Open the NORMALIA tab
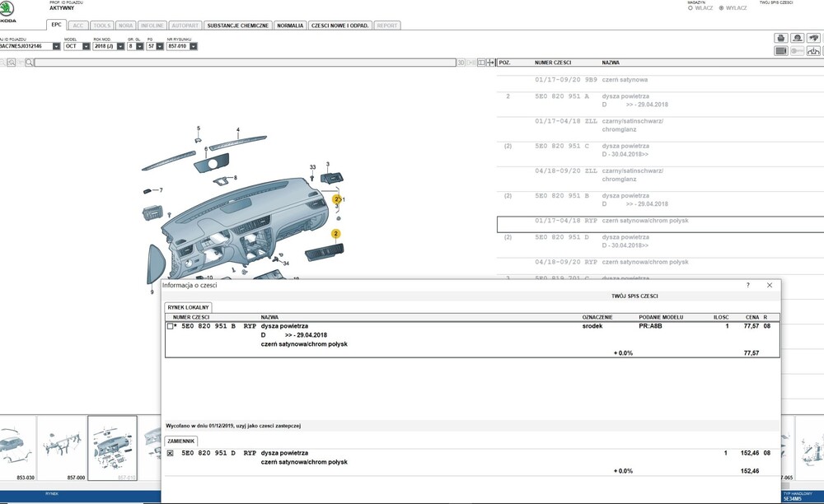This screenshot has height=504, width=824. (x=290, y=26)
